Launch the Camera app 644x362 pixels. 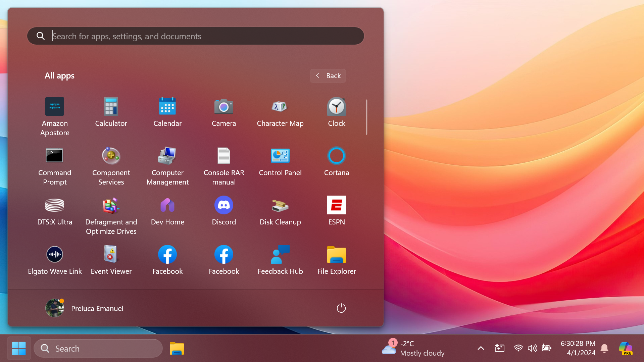click(224, 112)
